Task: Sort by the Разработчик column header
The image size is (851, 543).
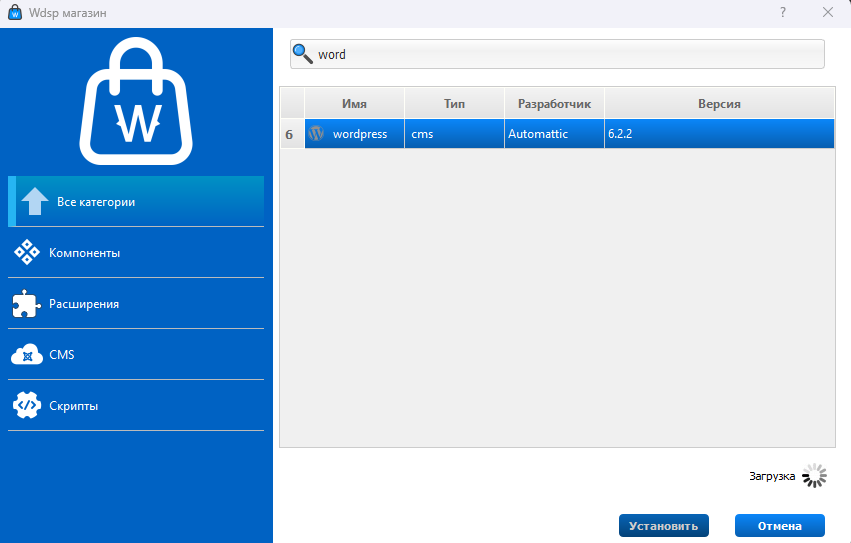Action: pos(554,104)
